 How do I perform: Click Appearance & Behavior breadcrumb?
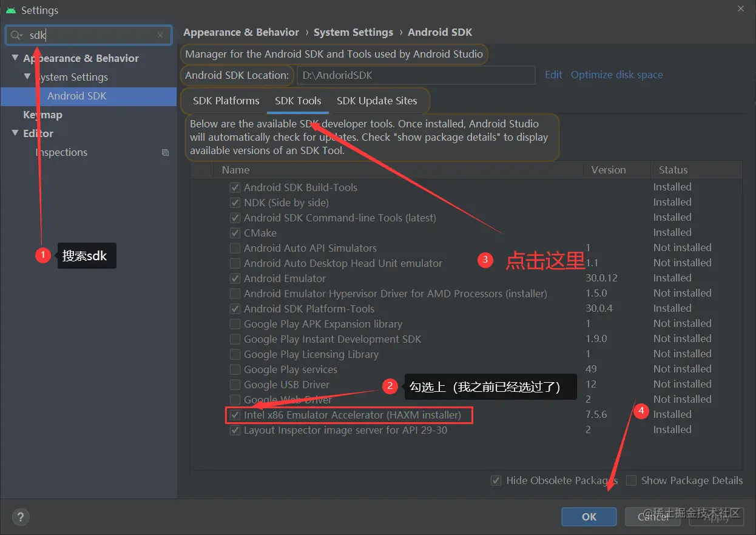[241, 32]
